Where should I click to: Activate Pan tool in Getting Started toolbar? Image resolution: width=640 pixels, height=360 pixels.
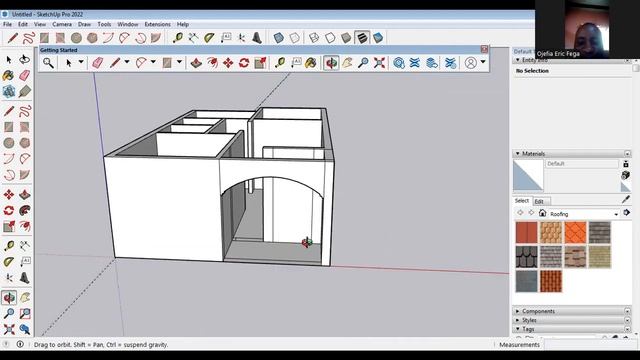[x=347, y=63]
